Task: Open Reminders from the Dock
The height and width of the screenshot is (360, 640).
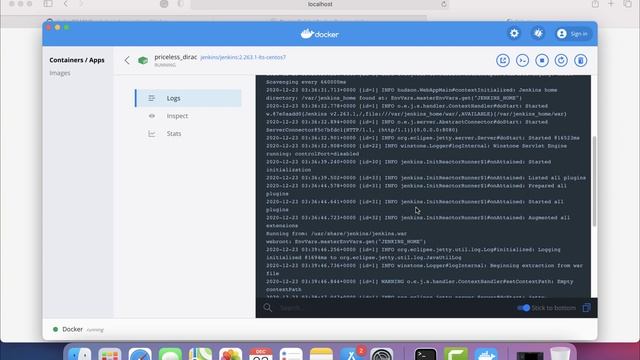Action: click(291, 354)
